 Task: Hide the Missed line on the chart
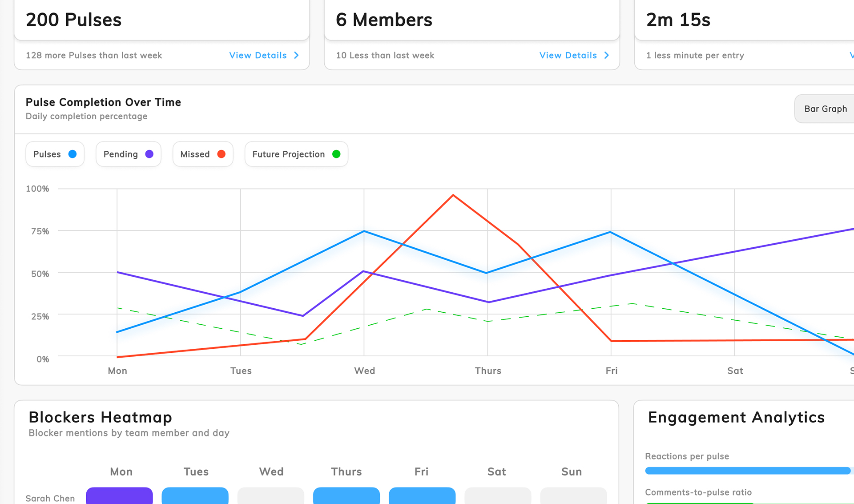(203, 154)
